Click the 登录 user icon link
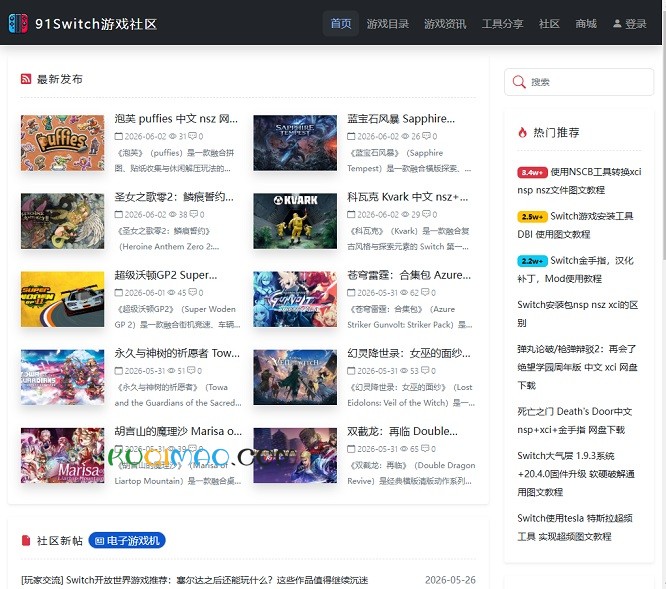 coord(629,24)
